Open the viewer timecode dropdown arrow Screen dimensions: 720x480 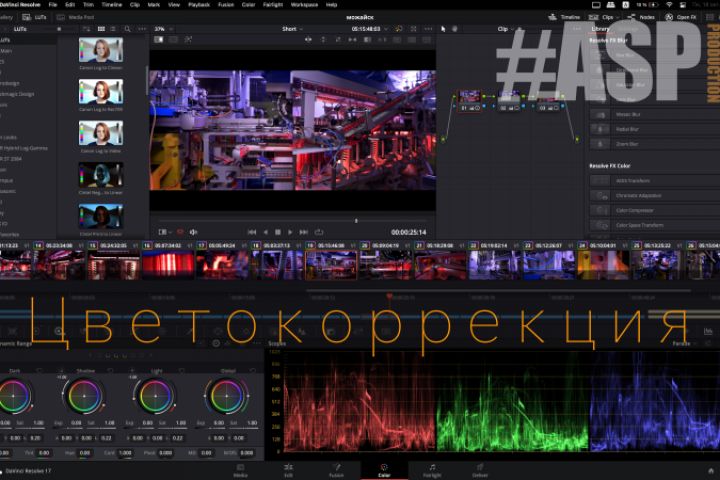[x=386, y=29]
